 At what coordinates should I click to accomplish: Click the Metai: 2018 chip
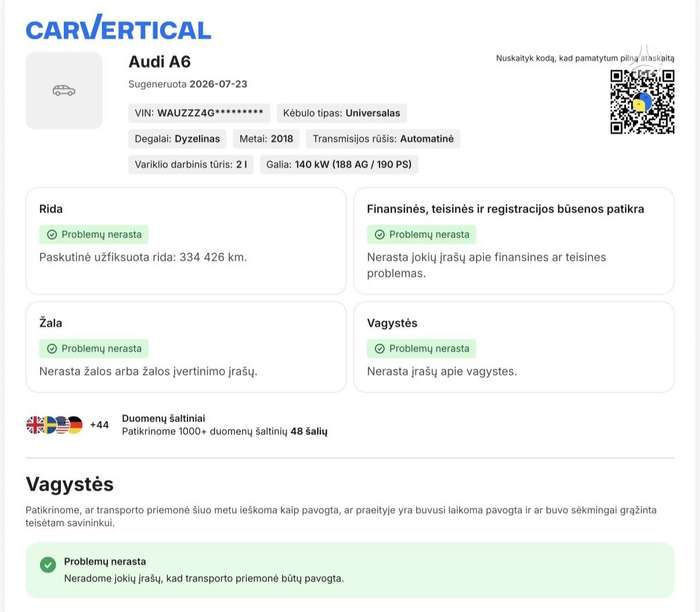(x=266, y=139)
